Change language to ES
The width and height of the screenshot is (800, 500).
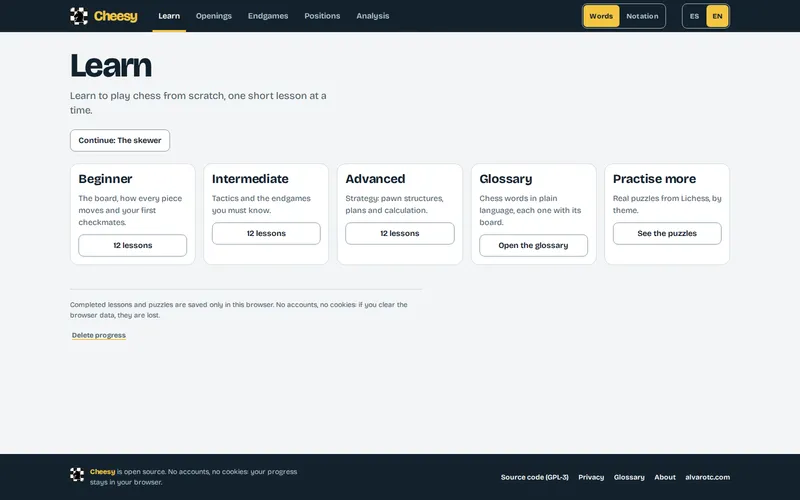(x=694, y=16)
